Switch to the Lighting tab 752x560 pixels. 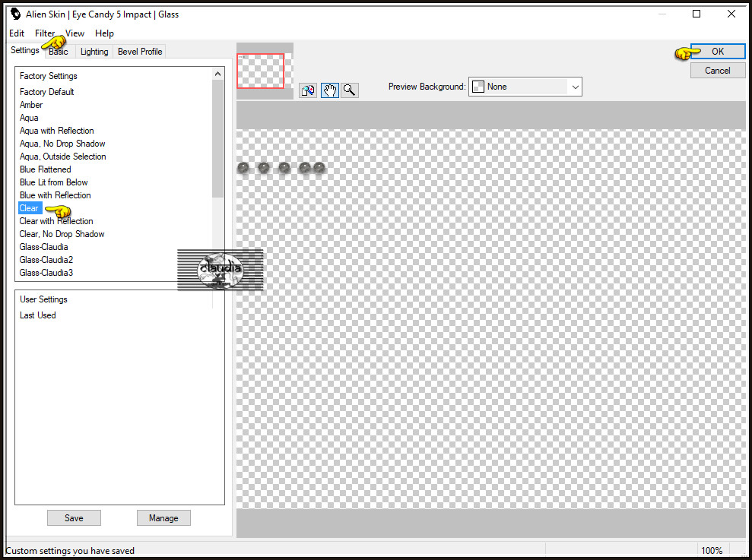click(94, 52)
